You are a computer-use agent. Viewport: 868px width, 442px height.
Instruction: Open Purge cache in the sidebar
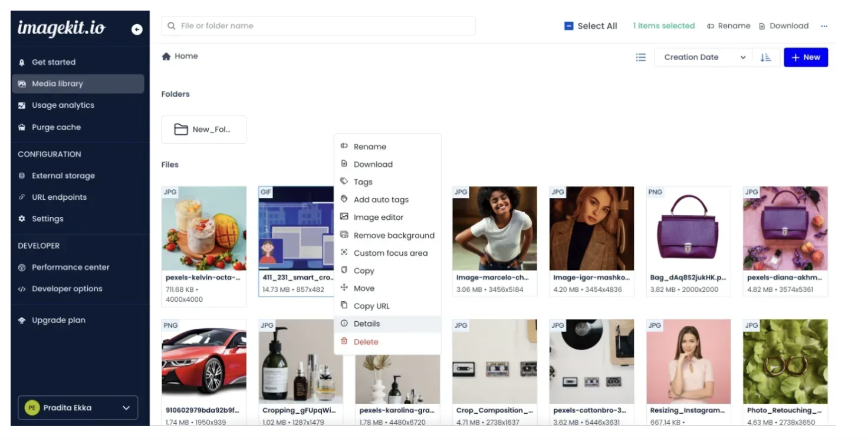[x=56, y=127]
